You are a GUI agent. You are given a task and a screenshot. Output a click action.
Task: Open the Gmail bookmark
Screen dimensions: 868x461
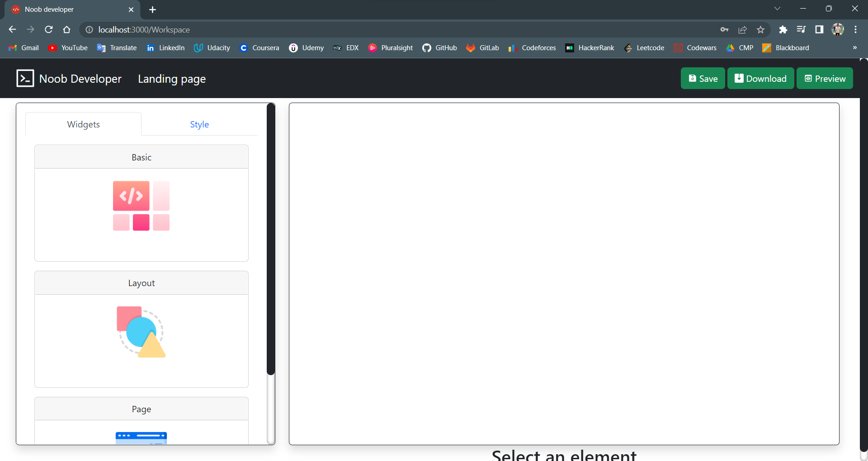(x=24, y=48)
